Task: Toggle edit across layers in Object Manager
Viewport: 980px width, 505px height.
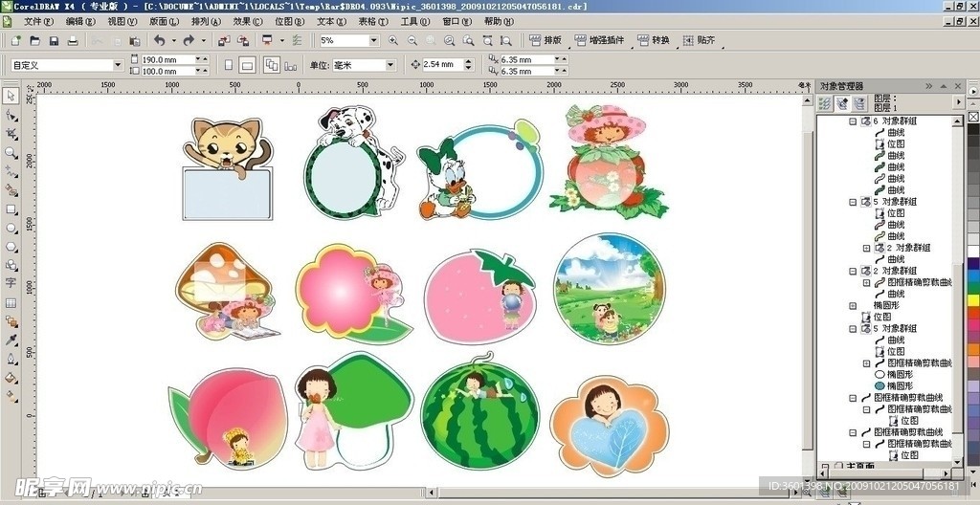Action: 842,103
